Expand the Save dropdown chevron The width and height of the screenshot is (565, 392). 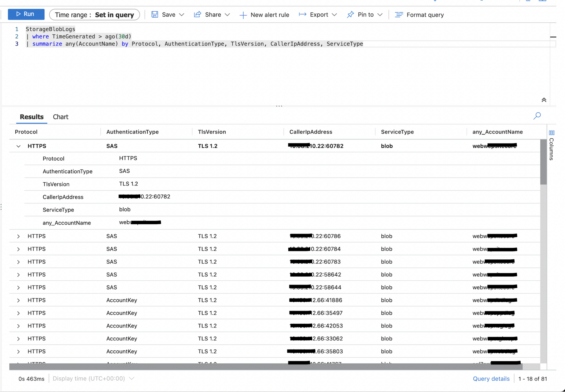[181, 15]
